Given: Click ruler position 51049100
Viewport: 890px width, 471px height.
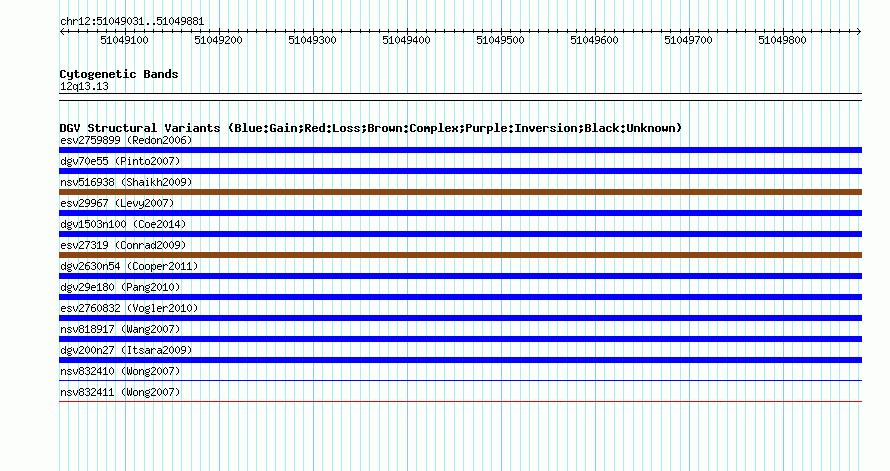Looking at the screenshot, I should 124,40.
